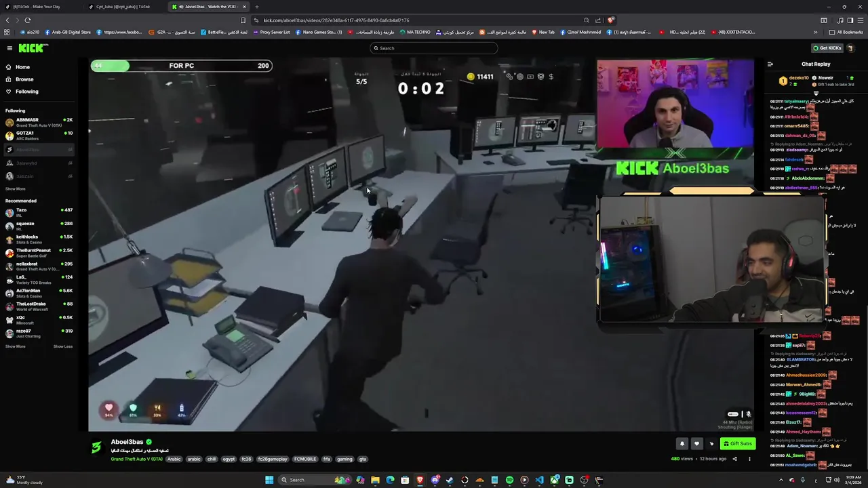This screenshot has height=488, width=868.
Task: Switch to Cpt_juba TikTok tab
Action: point(124,7)
